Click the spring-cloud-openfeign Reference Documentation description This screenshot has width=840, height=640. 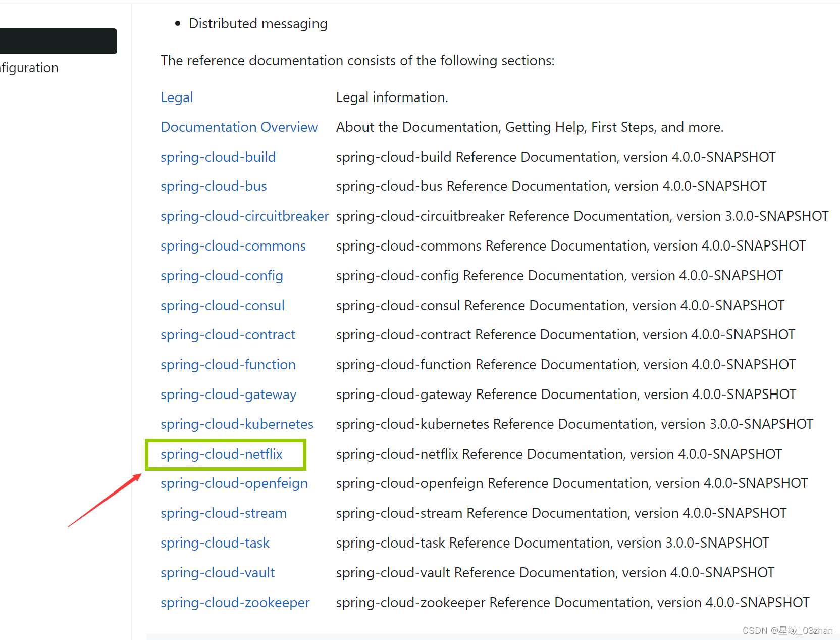[x=572, y=483]
